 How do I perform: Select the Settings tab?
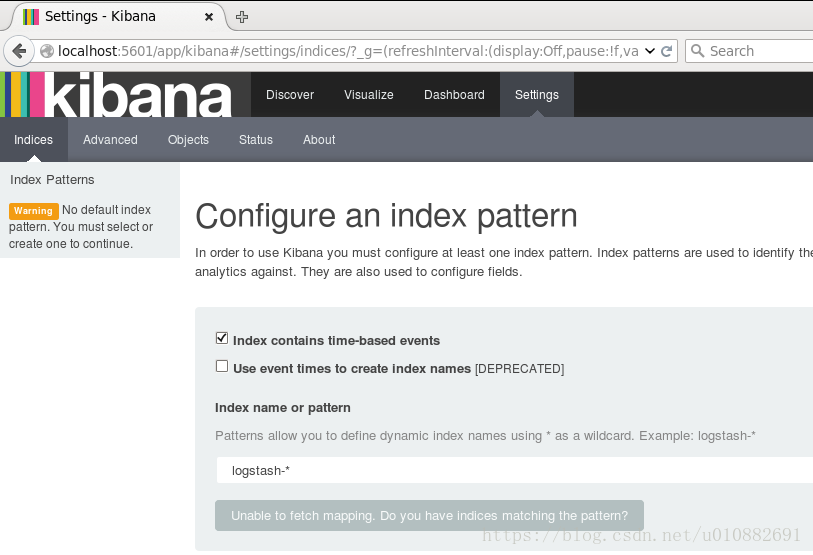pos(537,94)
